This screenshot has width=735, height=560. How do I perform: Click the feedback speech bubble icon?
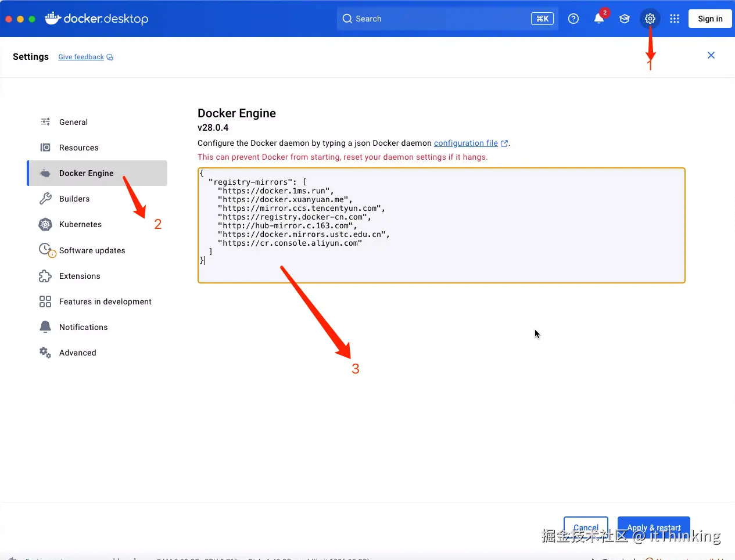pyautogui.click(x=110, y=58)
